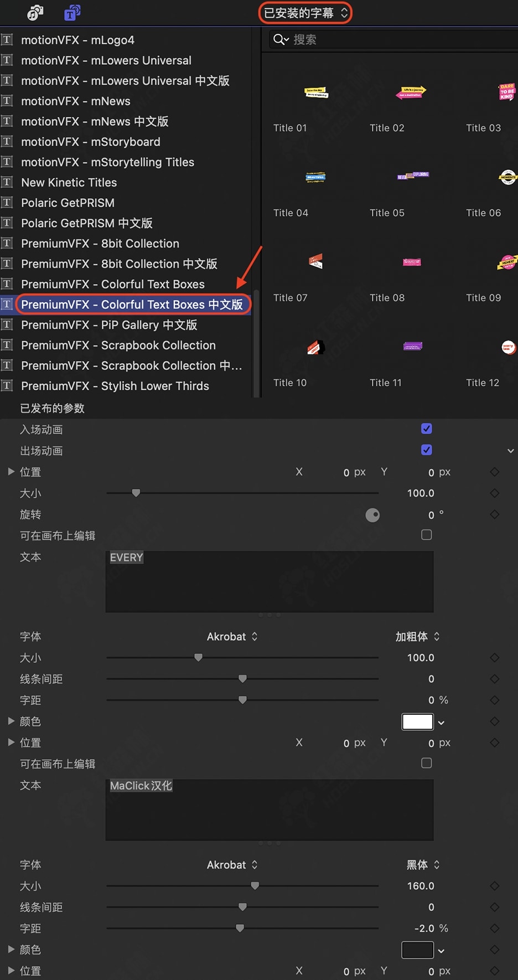Viewport: 518px width, 980px height.
Task: Toggle the 出场动画 checkbox
Action: click(427, 450)
